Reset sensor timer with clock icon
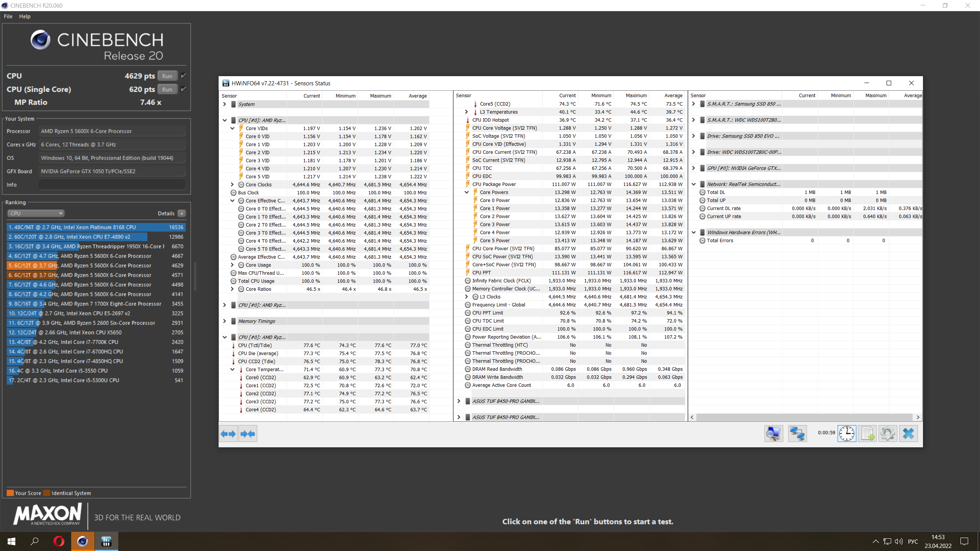Viewport: 980px width, 551px height. point(846,434)
